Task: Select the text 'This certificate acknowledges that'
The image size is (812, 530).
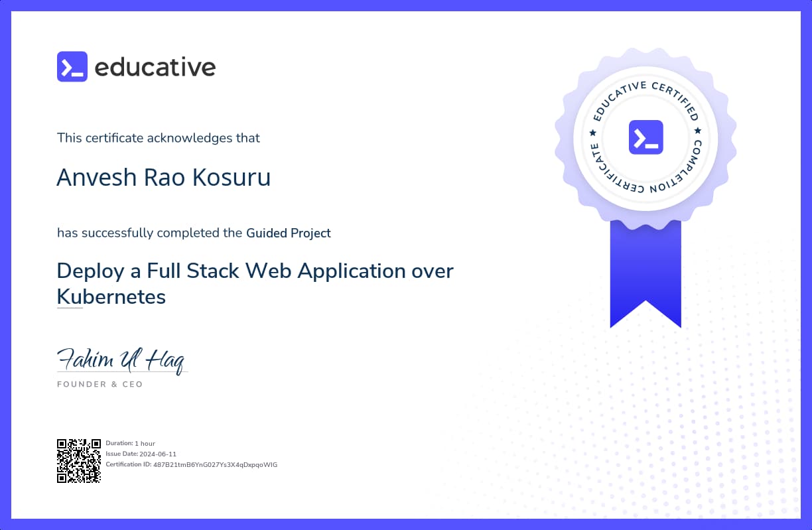Action: click(x=159, y=138)
